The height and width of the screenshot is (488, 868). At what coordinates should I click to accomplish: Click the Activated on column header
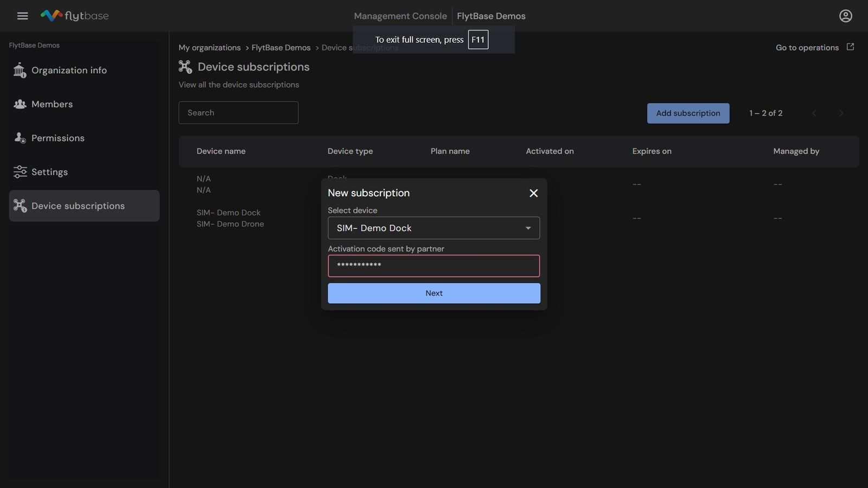550,151
